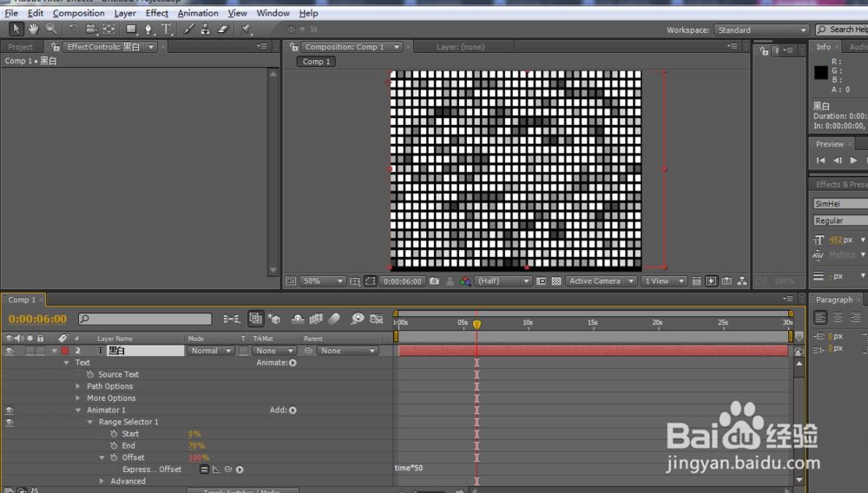Click the End 70% value
This screenshot has width=868, height=493.
point(196,445)
